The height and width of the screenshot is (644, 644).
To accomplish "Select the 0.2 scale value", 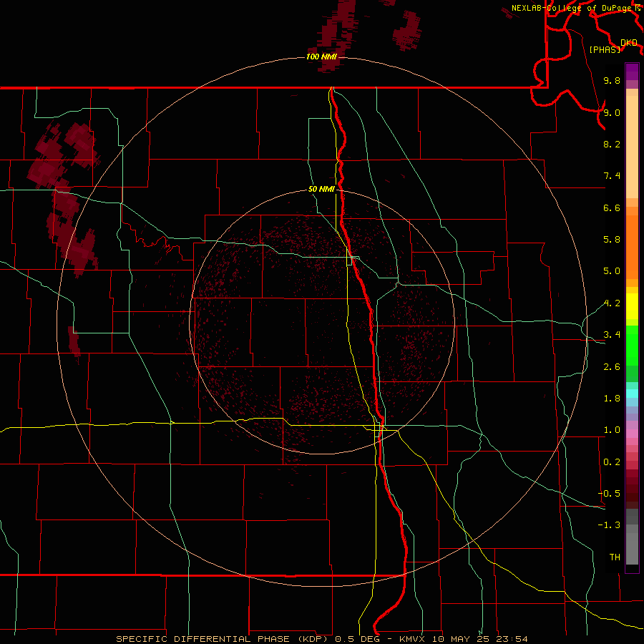I will [612, 462].
